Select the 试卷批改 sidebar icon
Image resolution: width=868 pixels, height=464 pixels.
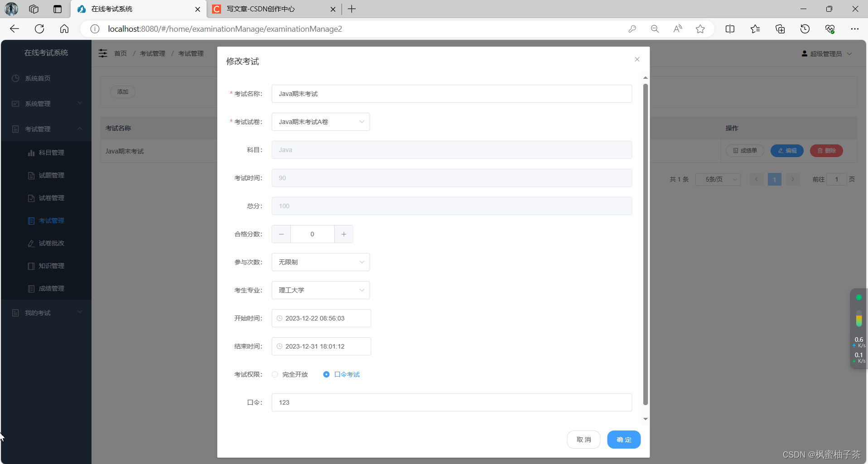pos(31,243)
